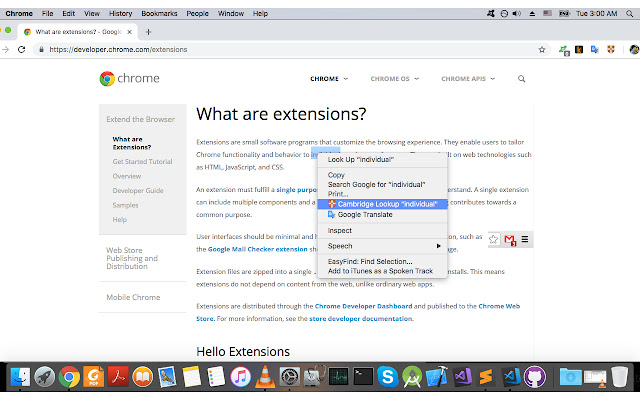Open the Get Started Tutorial sidebar link
This screenshot has width=640, height=400.
point(142,161)
